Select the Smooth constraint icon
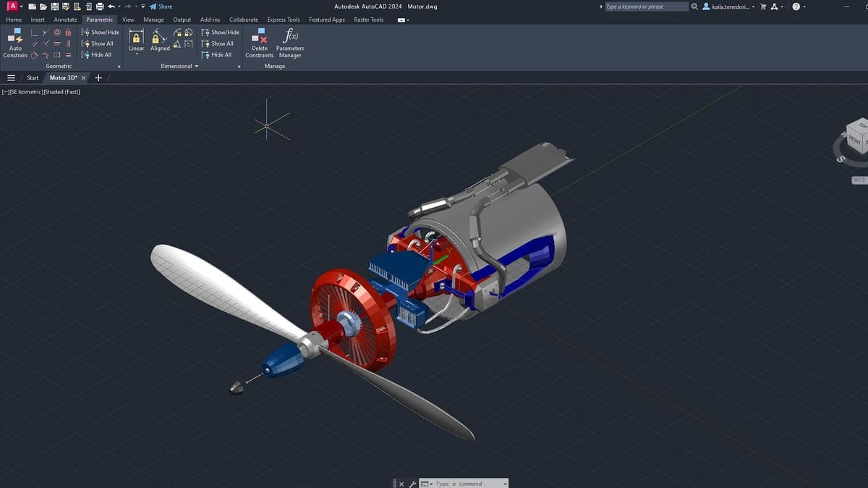Screen dimensions: 868x488 point(46,55)
